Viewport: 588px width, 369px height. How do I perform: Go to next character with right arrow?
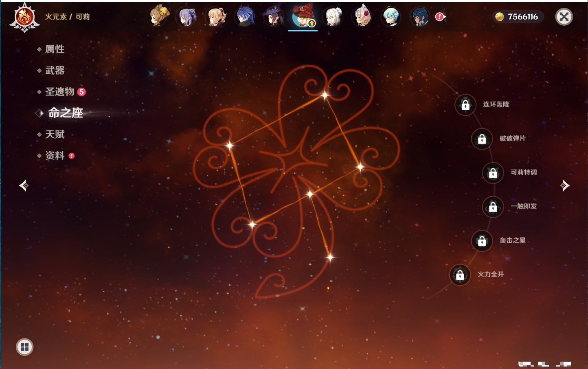[565, 186]
